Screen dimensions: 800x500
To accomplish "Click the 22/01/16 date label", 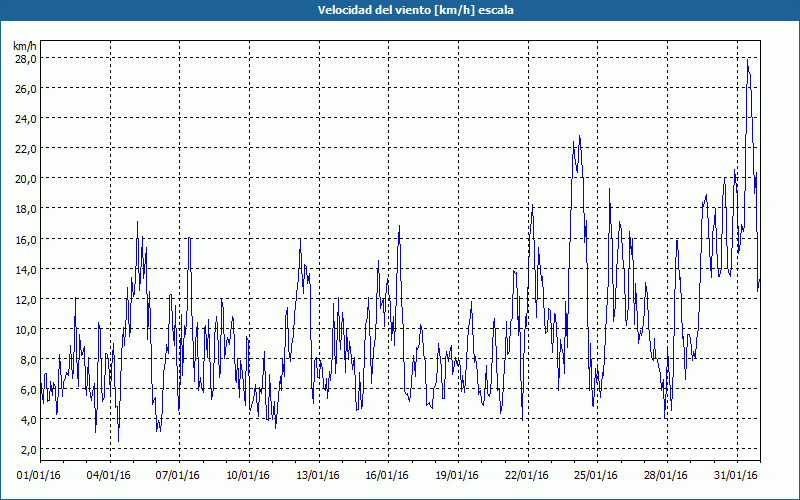I will tap(527, 476).
